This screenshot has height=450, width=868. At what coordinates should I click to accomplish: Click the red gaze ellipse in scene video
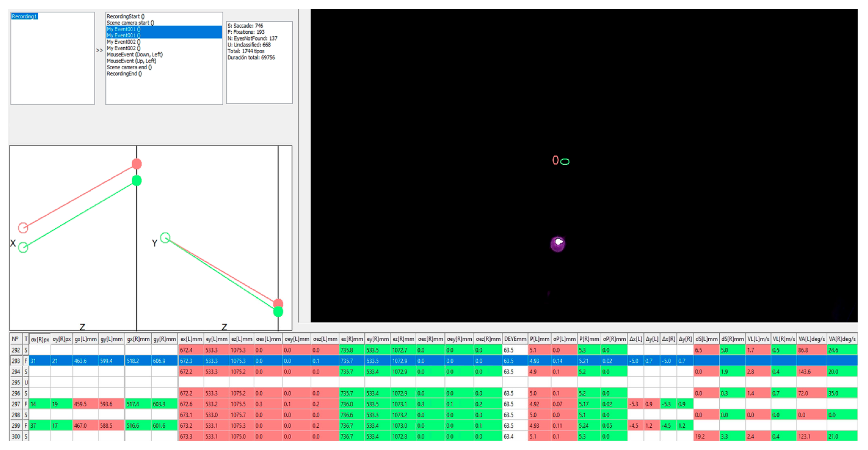[555, 160]
